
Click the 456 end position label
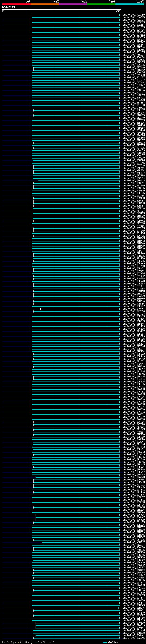click(x=118, y=11)
